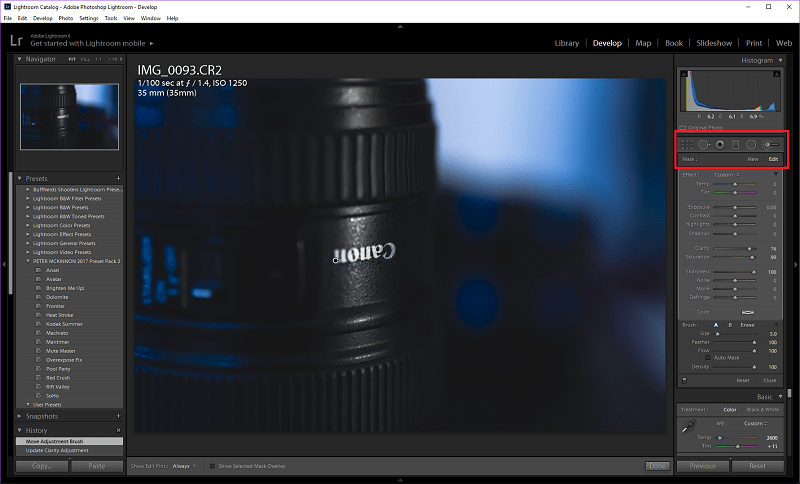Pick the White Balance eyedropper tool
Viewport: 800px width, 484px height.
[688, 426]
